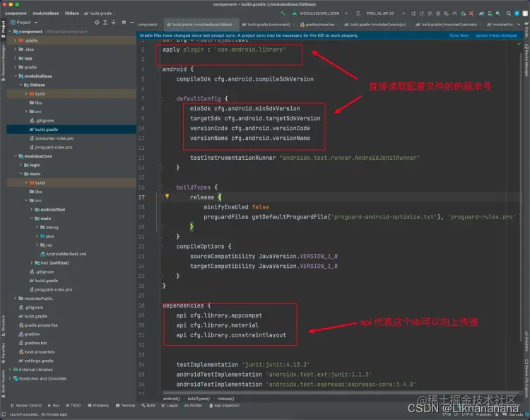Click the Sync Project with Gradle icon
This screenshot has width=530, height=420.
coord(481,13)
